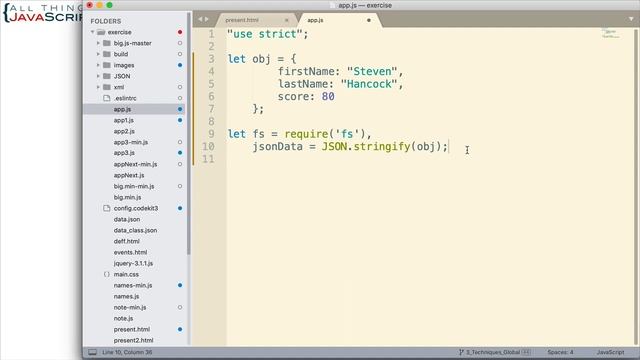Expand the images folder

point(98,65)
